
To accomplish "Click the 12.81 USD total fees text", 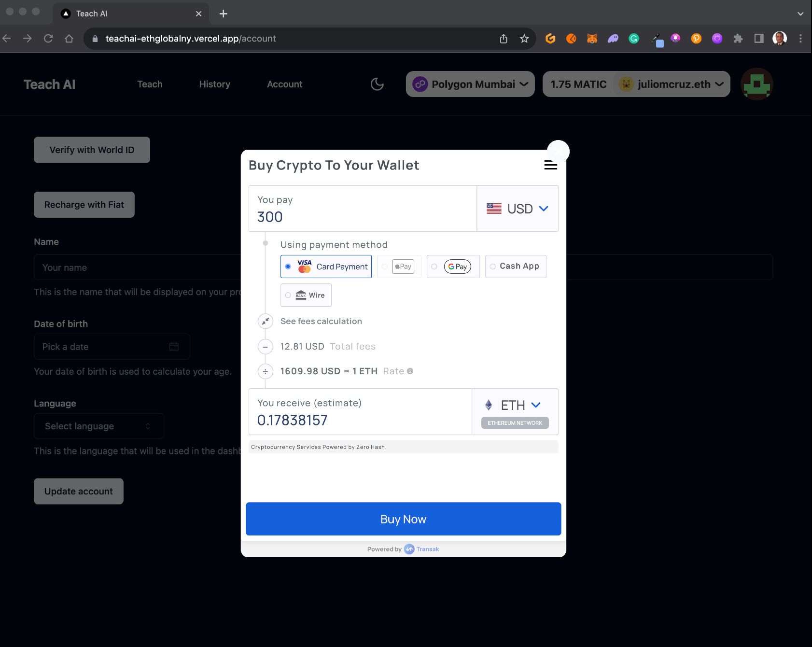I will point(302,347).
